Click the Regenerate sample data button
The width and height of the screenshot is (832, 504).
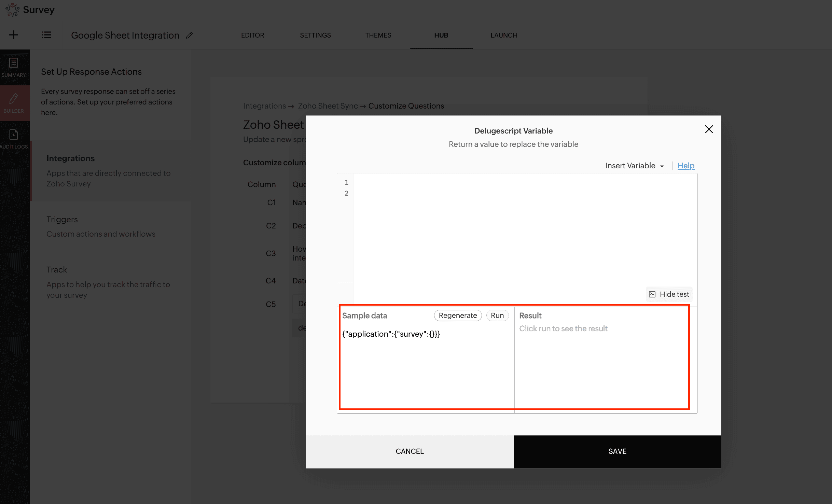pyautogui.click(x=458, y=316)
